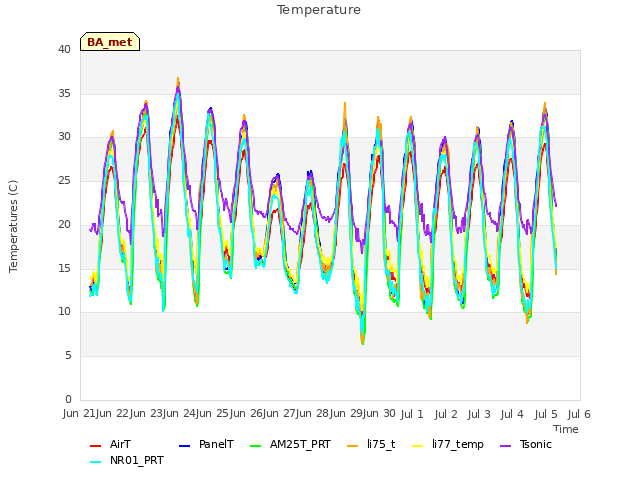Click the Jul 4 x-axis tick label
The width and height of the screenshot is (640, 480).
(512, 414)
